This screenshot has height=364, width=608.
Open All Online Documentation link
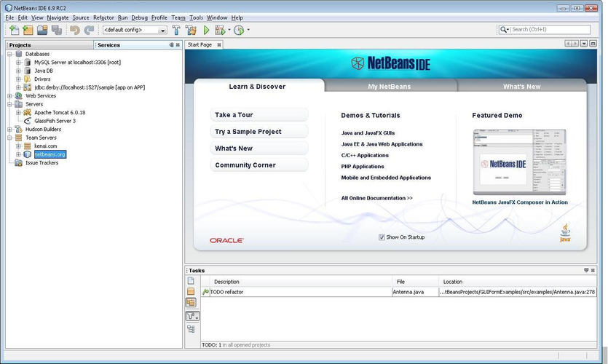click(x=376, y=198)
